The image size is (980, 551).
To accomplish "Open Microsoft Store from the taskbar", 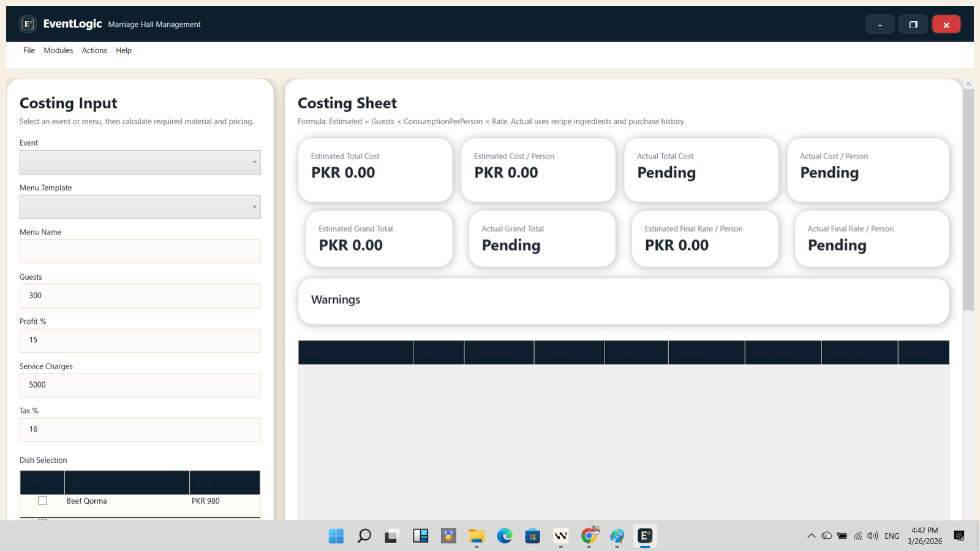I will click(x=532, y=536).
